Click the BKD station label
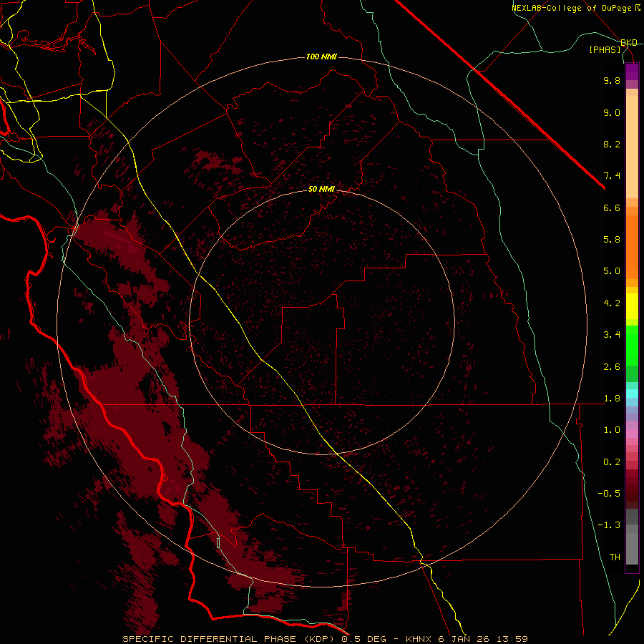Image resolution: width=644 pixels, height=644 pixels. (629, 43)
